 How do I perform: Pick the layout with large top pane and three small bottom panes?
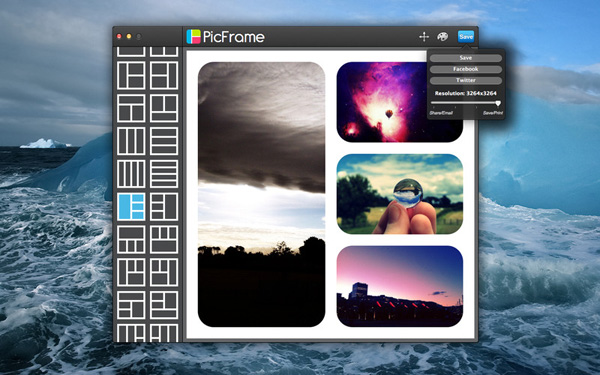click(131, 239)
